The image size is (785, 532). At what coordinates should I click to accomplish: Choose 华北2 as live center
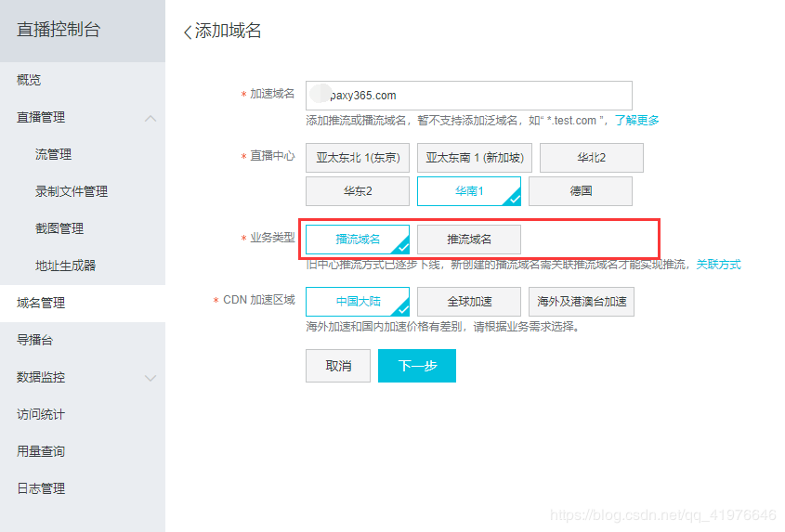[x=591, y=158]
